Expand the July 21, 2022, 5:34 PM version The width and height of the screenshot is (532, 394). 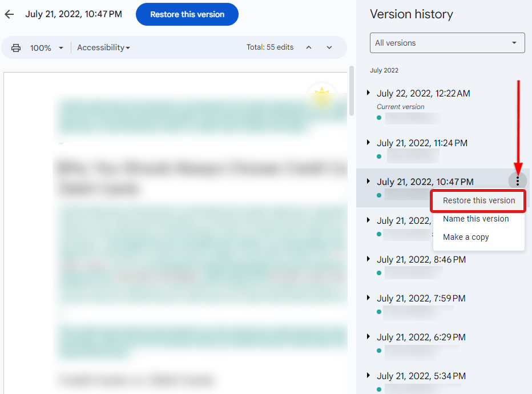pyautogui.click(x=368, y=375)
